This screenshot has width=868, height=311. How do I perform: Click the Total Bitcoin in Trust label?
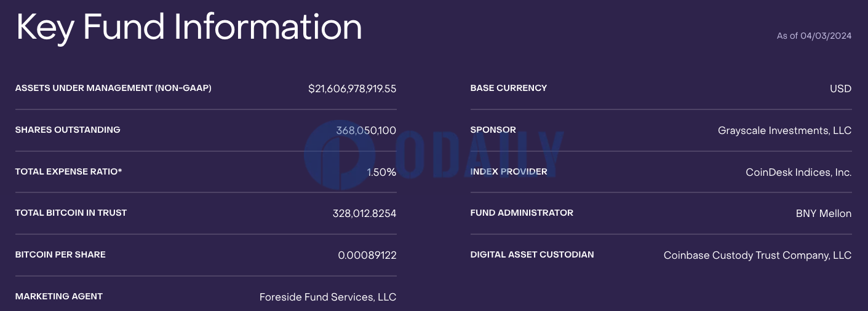(71, 213)
